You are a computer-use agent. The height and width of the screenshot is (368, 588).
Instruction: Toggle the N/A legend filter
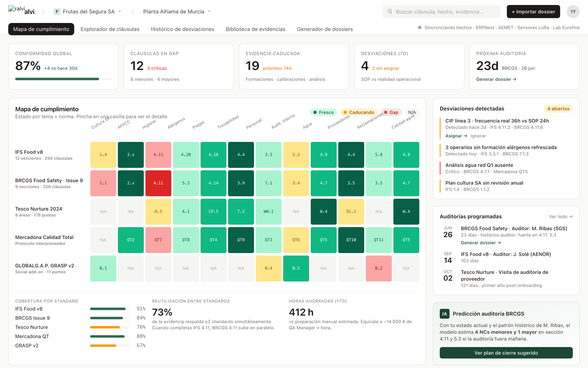click(x=412, y=112)
